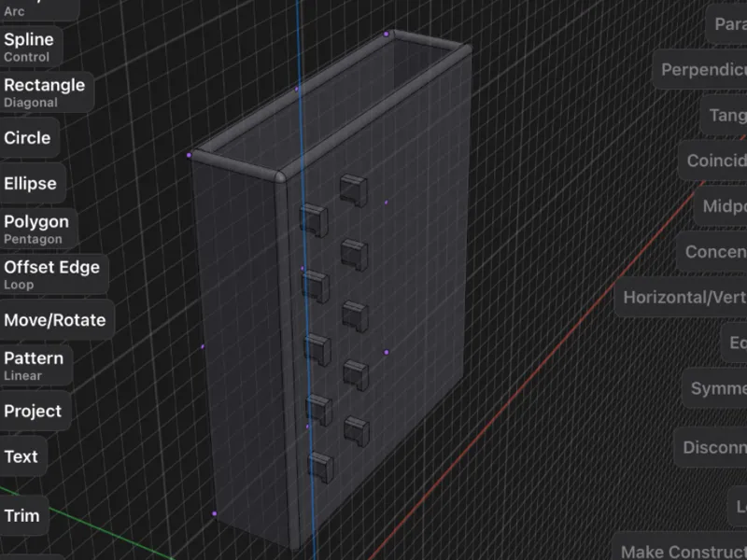747x560 pixels.
Task: Apply the Concentric constraint
Action: click(712, 252)
